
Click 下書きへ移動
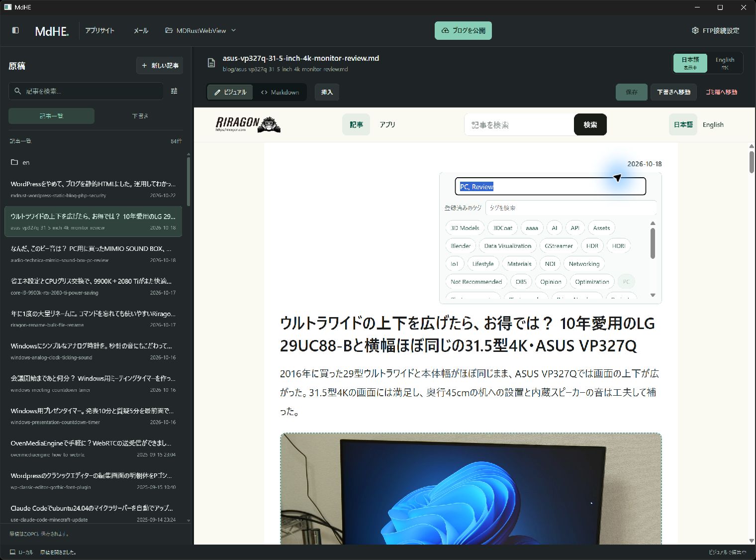click(x=674, y=92)
